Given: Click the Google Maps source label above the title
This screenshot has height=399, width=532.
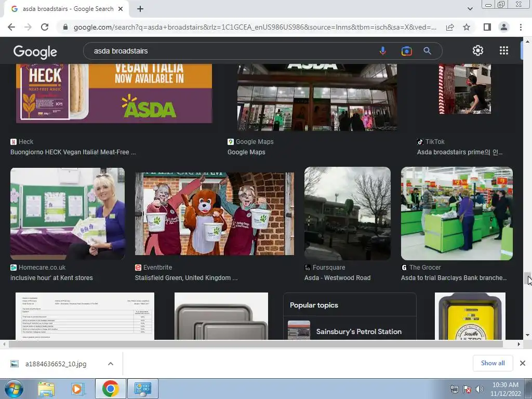Looking at the screenshot, I should (255, 141).
